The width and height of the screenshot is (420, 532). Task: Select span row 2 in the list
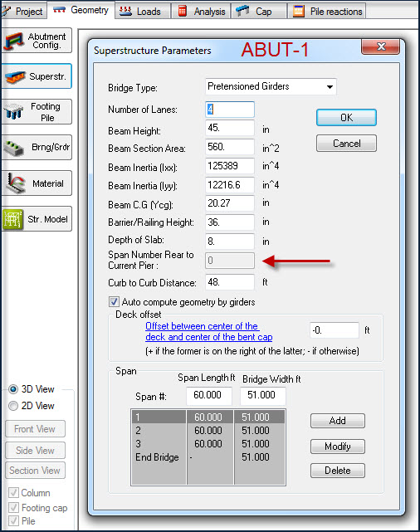point(208,430)
